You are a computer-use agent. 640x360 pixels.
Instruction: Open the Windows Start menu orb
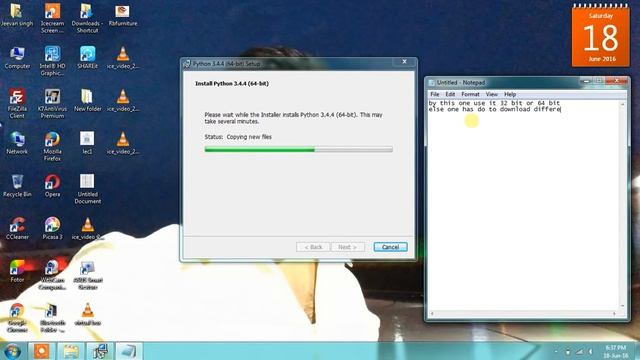[12, 351]
